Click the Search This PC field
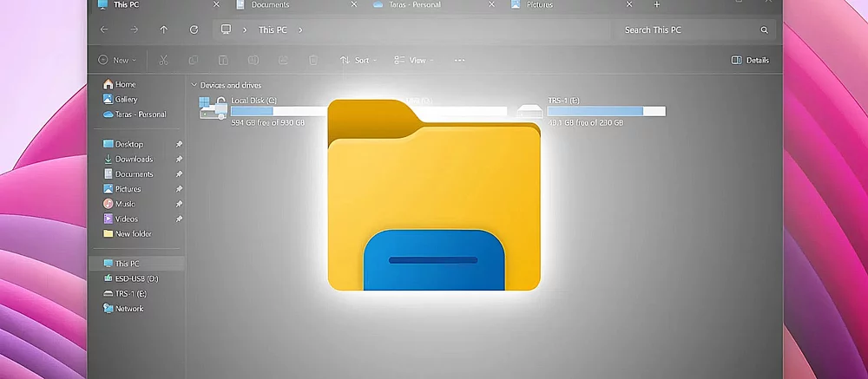The width and height of the screenshot is (868, 379). click(x=694, y=29)
